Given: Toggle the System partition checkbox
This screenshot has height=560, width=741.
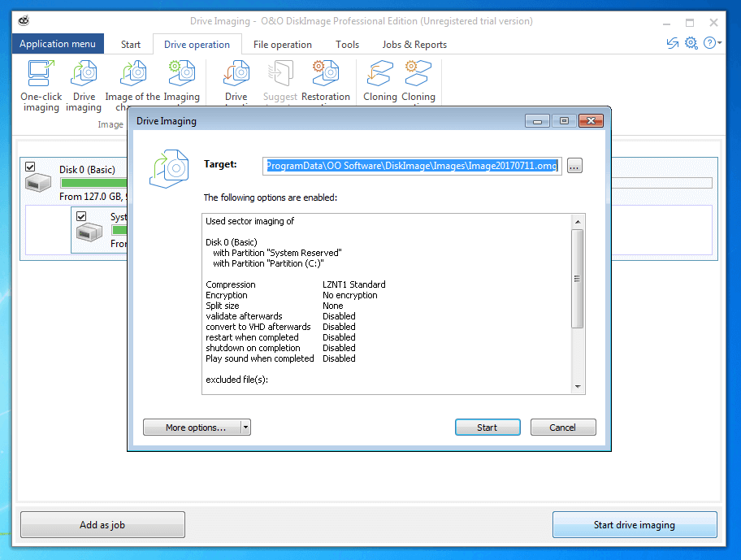Looking at the screenshot, I should point(81,216).
